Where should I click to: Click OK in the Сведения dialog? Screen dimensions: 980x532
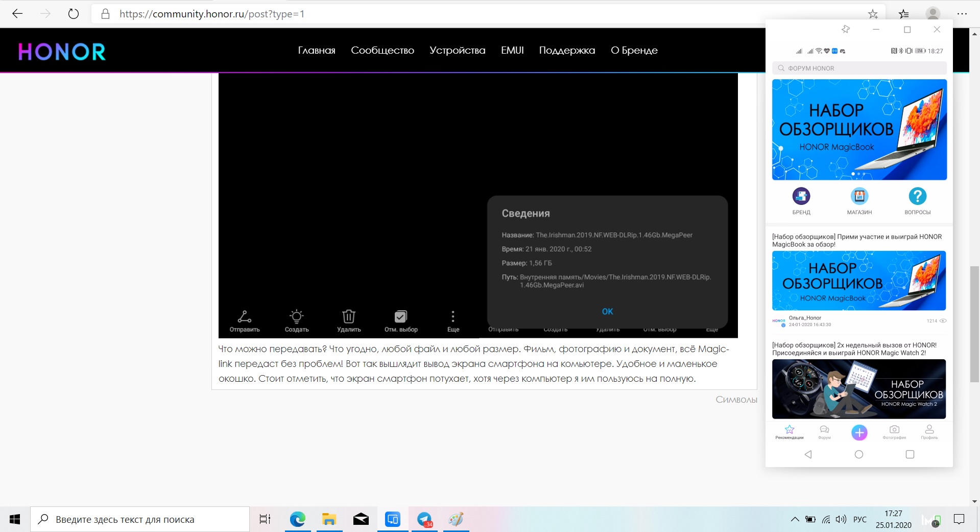607,311
